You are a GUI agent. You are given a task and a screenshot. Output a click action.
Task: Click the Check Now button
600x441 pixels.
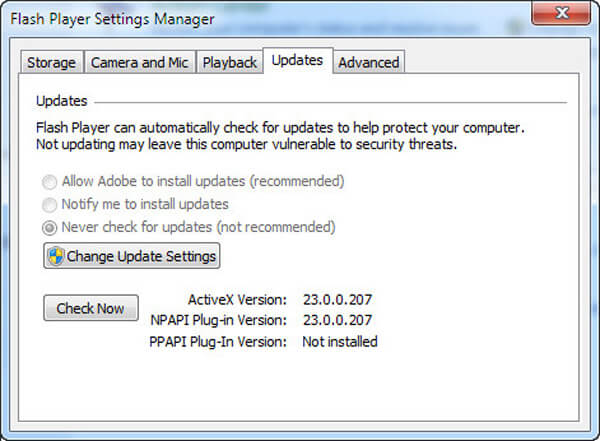(x=91, y=308)
